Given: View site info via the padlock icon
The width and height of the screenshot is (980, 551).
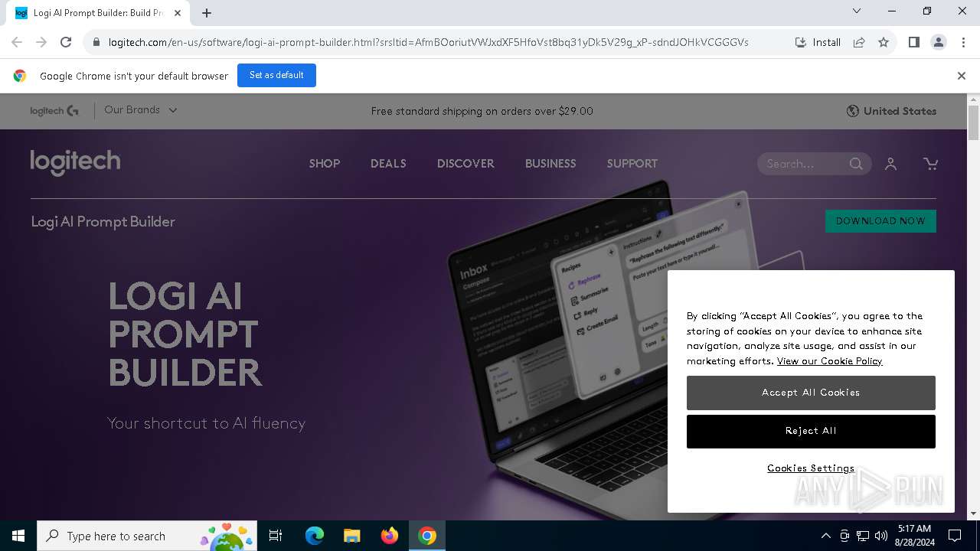Looking at the screenshot, I should [96, 42].
